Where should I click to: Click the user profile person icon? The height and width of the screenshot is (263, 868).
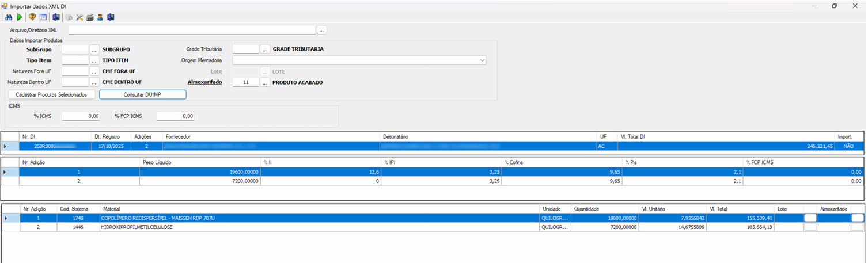coord(100,17)
